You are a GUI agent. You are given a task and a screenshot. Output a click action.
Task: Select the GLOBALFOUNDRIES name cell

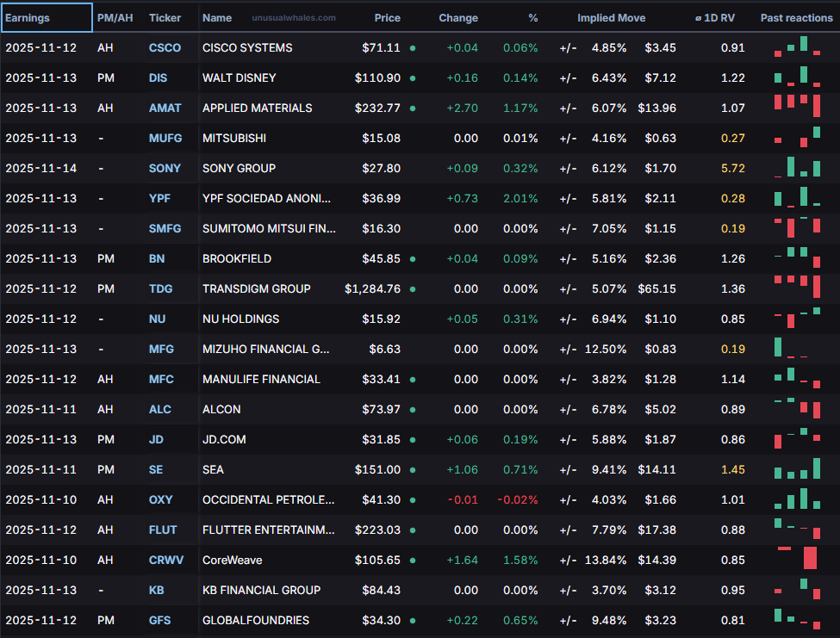coord(256,620)
